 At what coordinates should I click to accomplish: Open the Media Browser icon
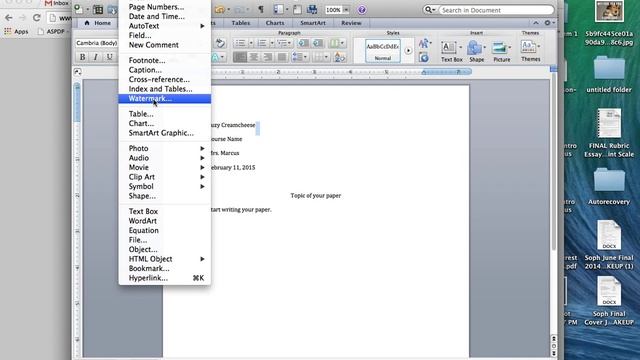click(312, 9)
